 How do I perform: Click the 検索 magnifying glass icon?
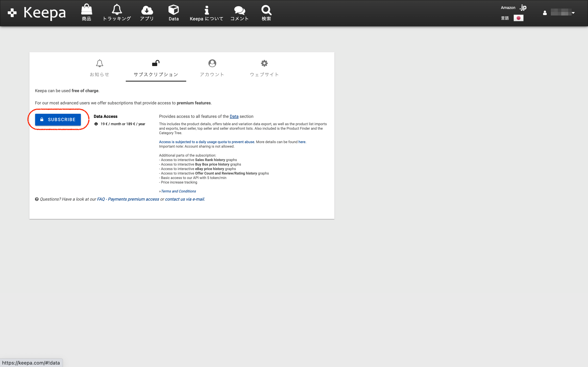tap(266, 10)
